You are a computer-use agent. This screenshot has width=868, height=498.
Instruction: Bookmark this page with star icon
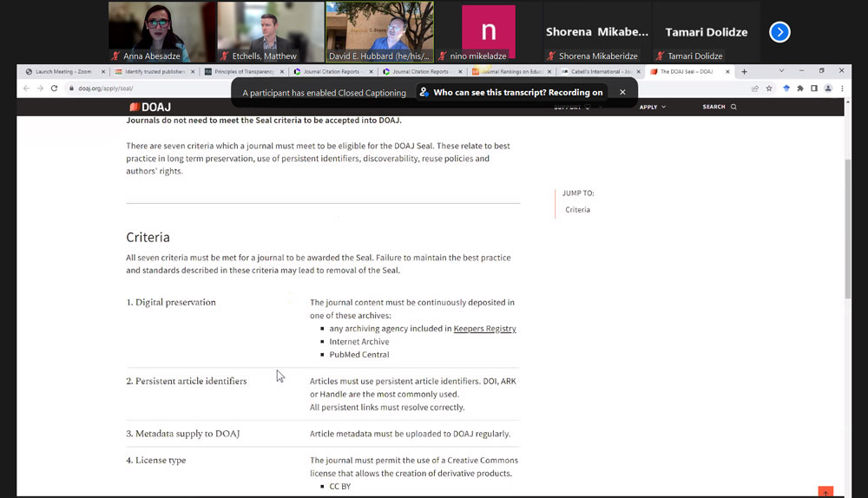pyautogui.click(x=769, y=88)
